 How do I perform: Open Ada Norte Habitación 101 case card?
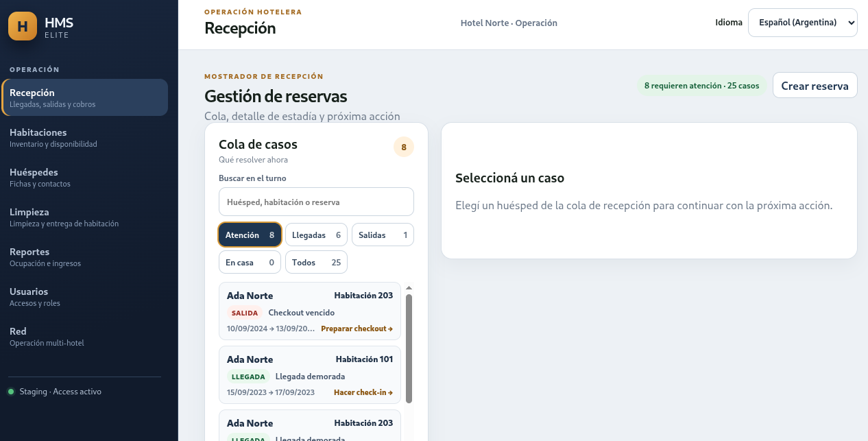[x=310, y=375]
